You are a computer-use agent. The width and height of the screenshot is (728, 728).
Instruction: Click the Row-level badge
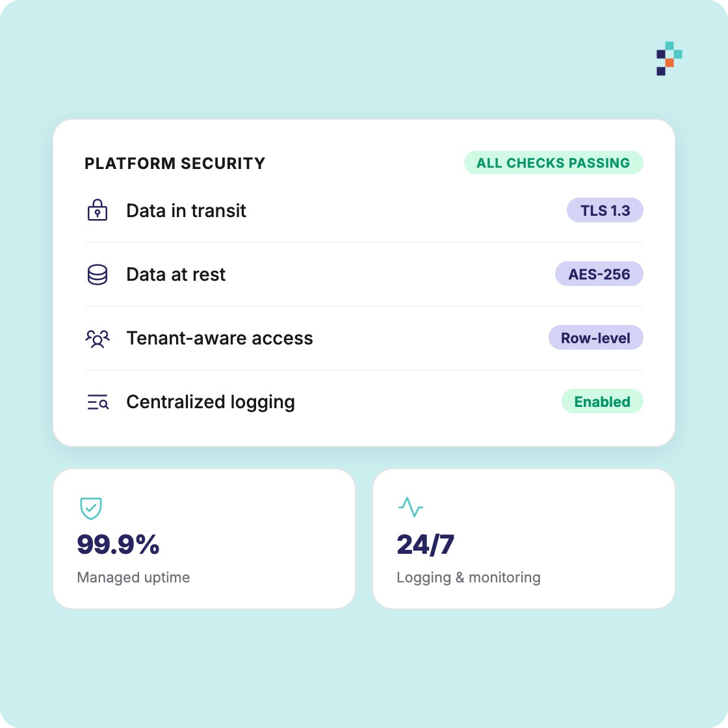click(x=595, y=337)
